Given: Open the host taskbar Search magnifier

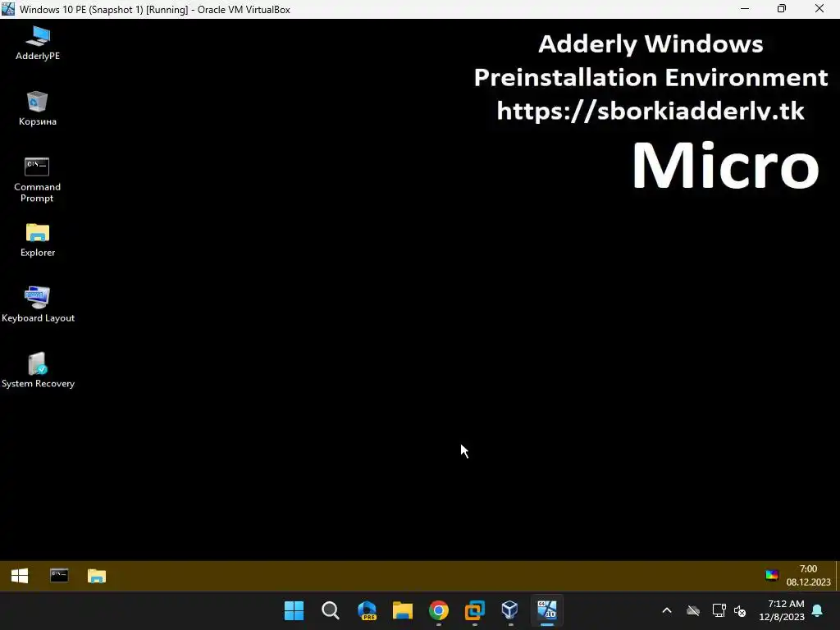Looking at the screenshot, I should click(331, 610).
